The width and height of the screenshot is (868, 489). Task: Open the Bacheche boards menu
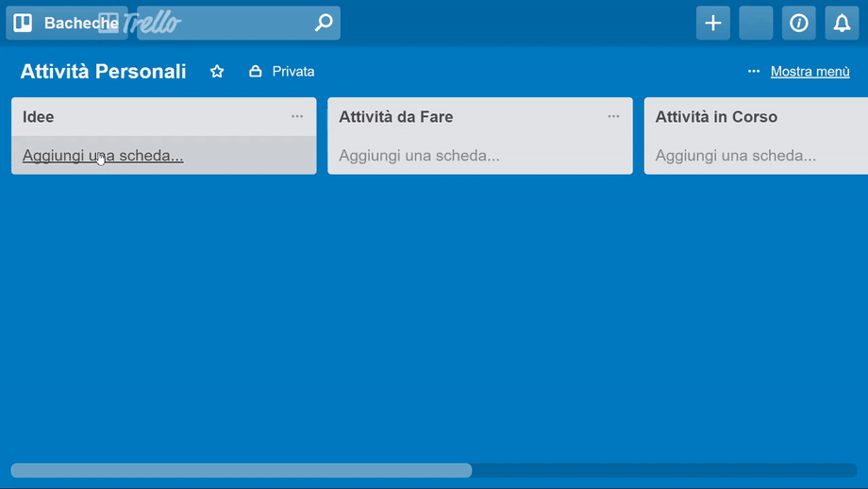(x=66, y=23)
